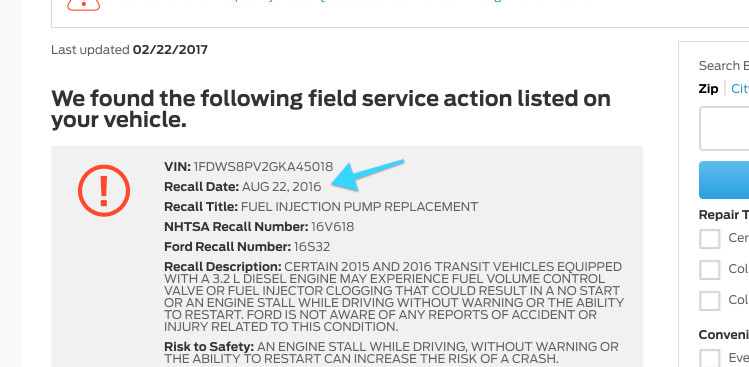Click the blue search button below zip field

(x=724, y=180)
